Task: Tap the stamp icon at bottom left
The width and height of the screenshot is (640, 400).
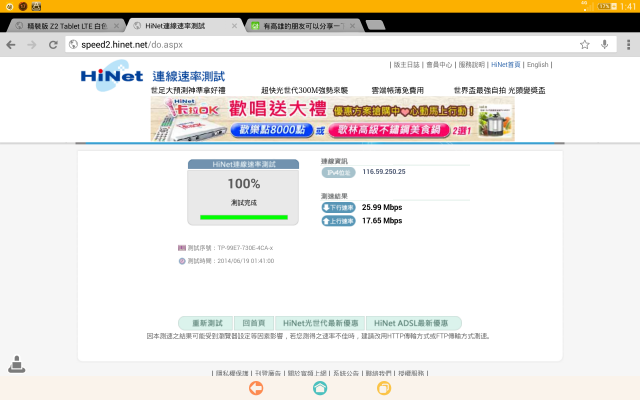Action: click(17, 364)
